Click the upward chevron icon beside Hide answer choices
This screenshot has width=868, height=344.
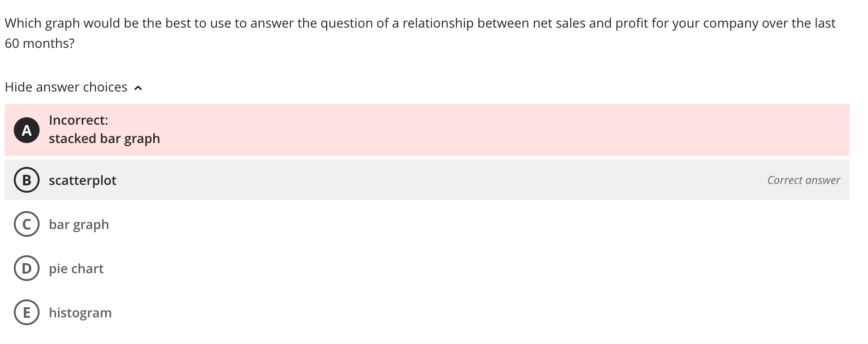coord(139,87)
